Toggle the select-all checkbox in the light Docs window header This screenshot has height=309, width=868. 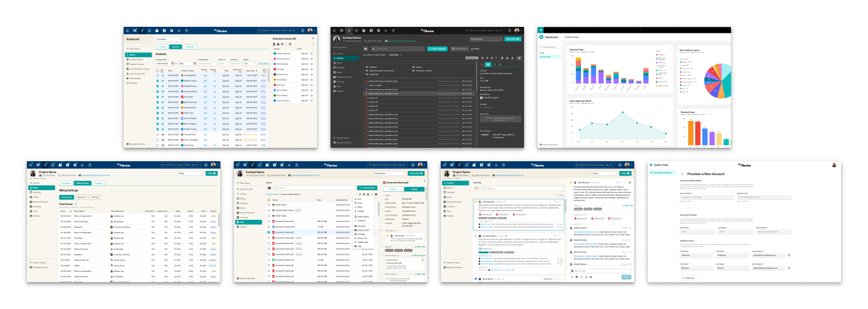269,200
